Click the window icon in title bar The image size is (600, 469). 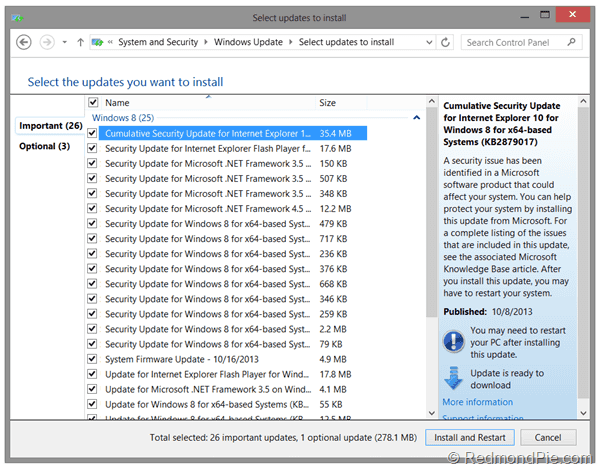[17, 18]
